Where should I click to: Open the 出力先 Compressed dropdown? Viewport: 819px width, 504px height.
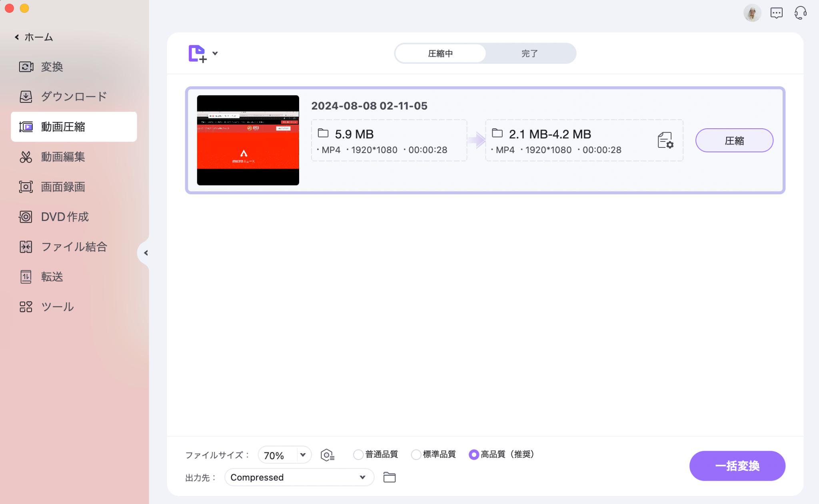pyautogui.click(x=299, y=477)
